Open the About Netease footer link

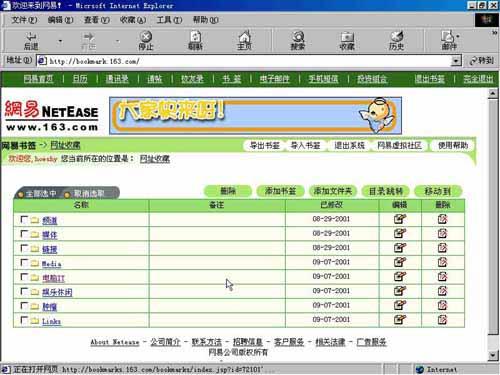pyautogui.click(x=115, y=342)
